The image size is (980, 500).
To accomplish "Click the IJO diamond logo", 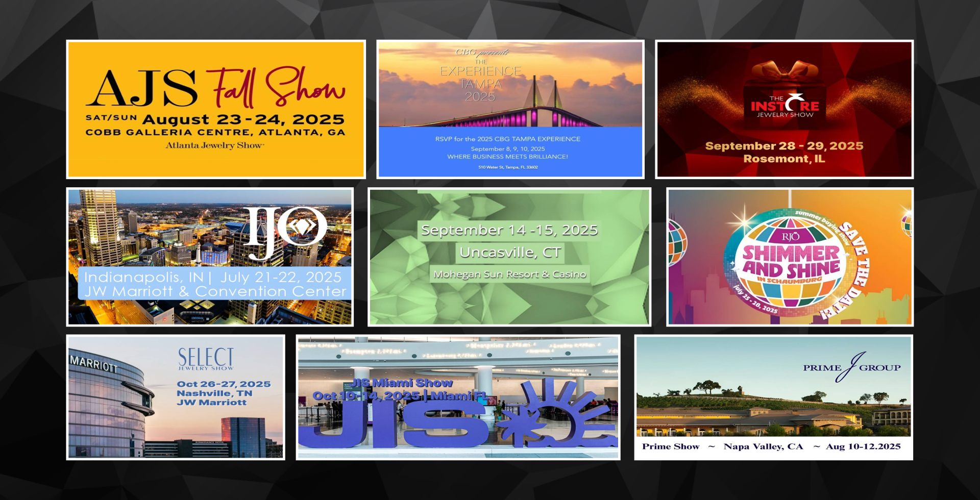I will point(286,231).
